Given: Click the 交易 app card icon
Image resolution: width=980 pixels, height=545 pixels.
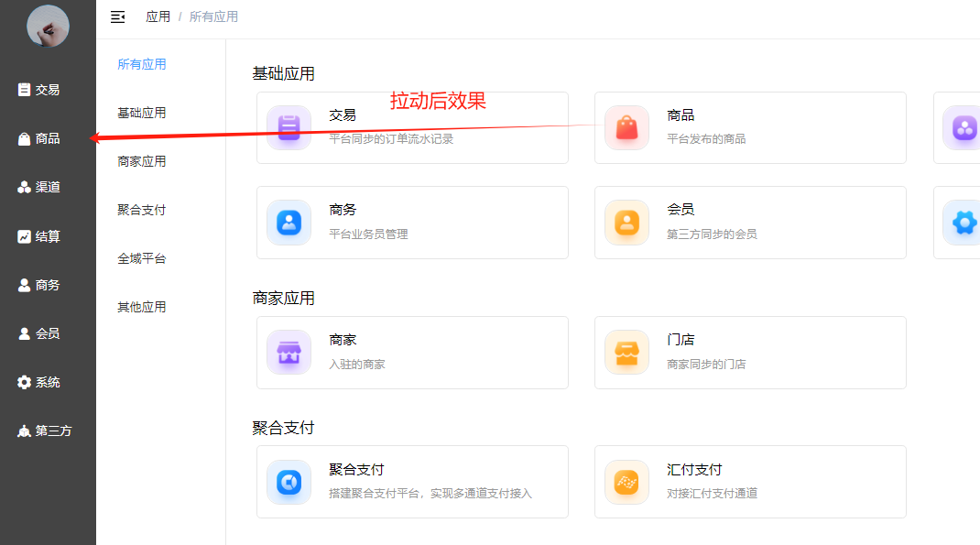Looking at the screenshot, I should (x=289, y=128).
